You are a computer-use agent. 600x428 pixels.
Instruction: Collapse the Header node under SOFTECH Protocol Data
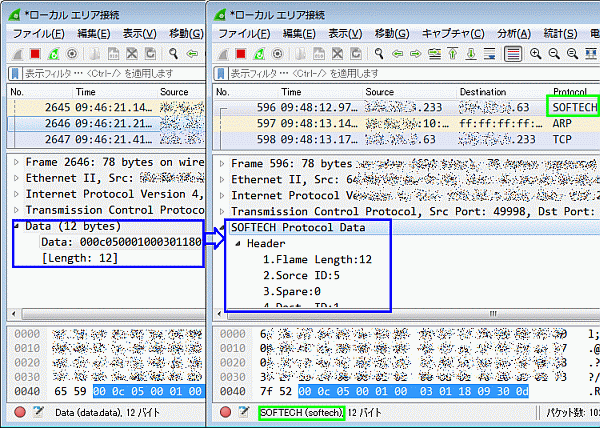(239, 244)
